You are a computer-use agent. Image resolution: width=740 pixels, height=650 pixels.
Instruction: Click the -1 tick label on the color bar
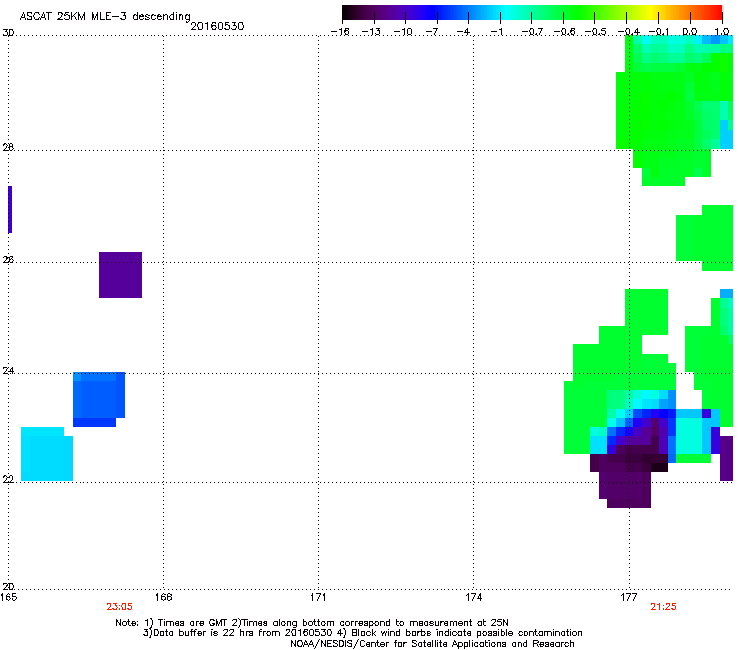click(x=496, y=32)
